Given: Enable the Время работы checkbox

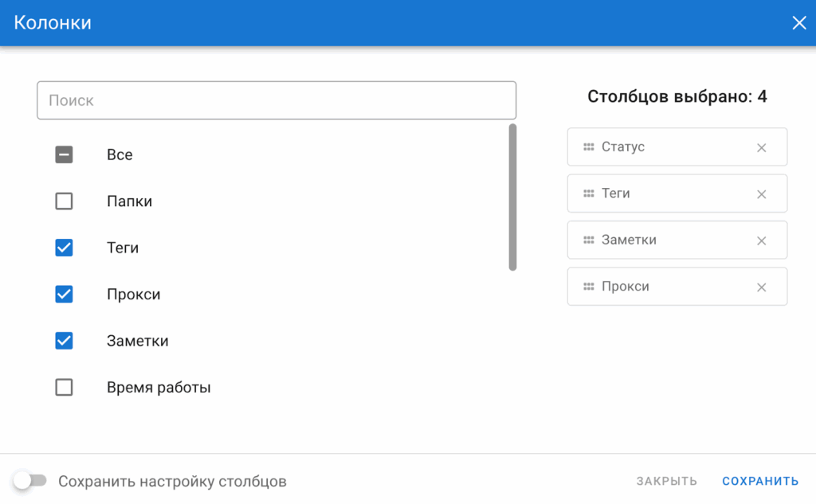Looking at the screenshot, I should [64, 388].
